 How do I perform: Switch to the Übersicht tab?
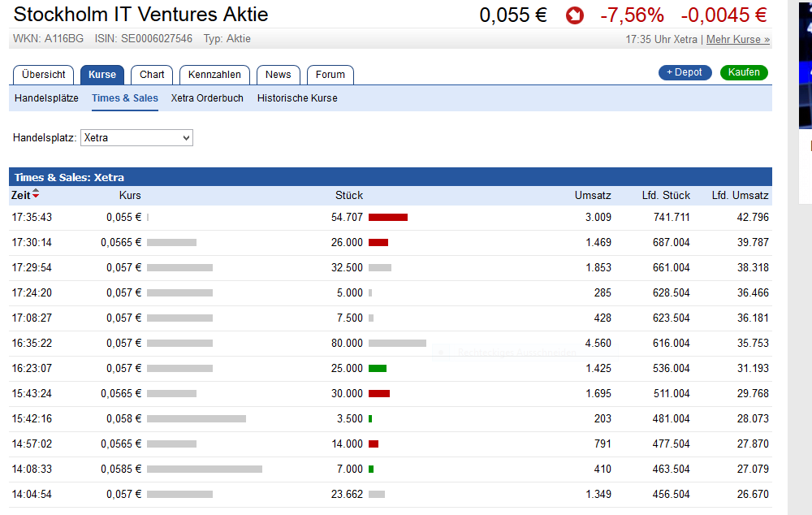tap(44, 75)
